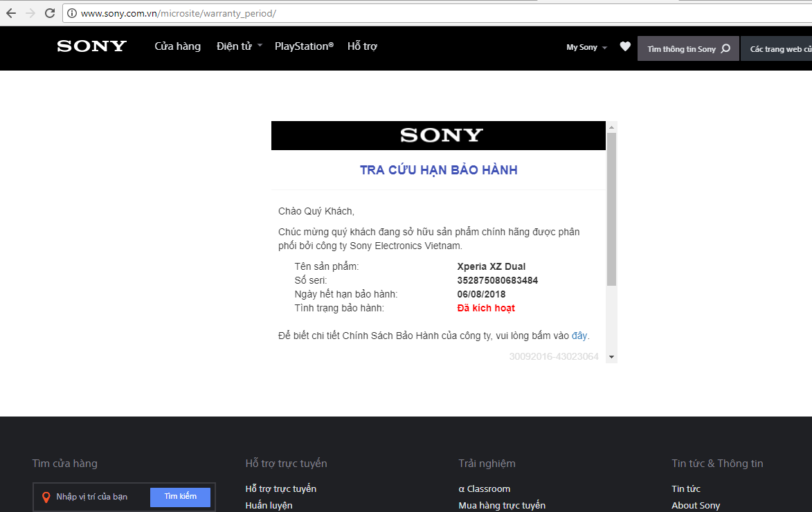This screenshot has height=512, width=812.
Task: Reload the page with the refresh icon
Action: tap(50, 13)
